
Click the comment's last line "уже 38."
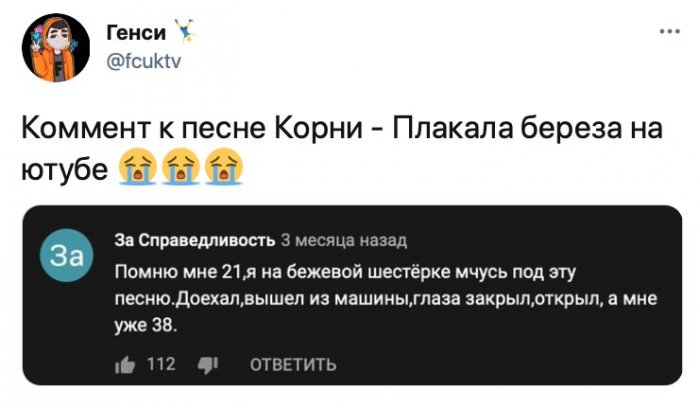click(x=145, y=325)
